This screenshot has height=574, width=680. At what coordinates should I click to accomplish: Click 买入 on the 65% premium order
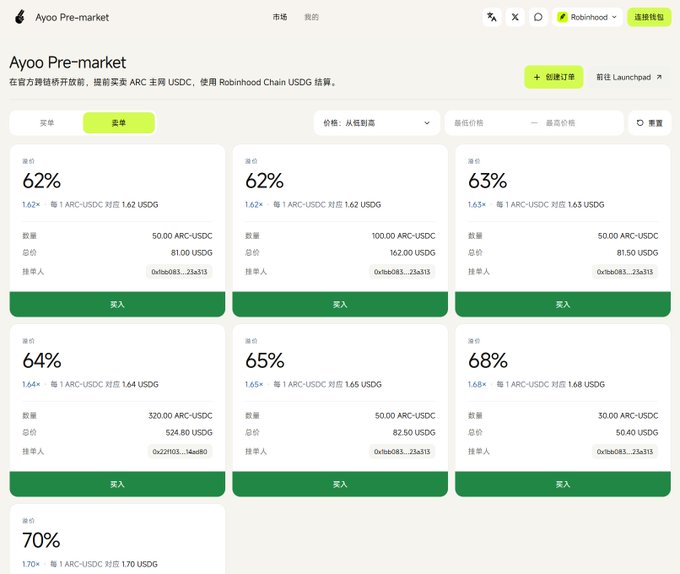[x=340, y=484]
